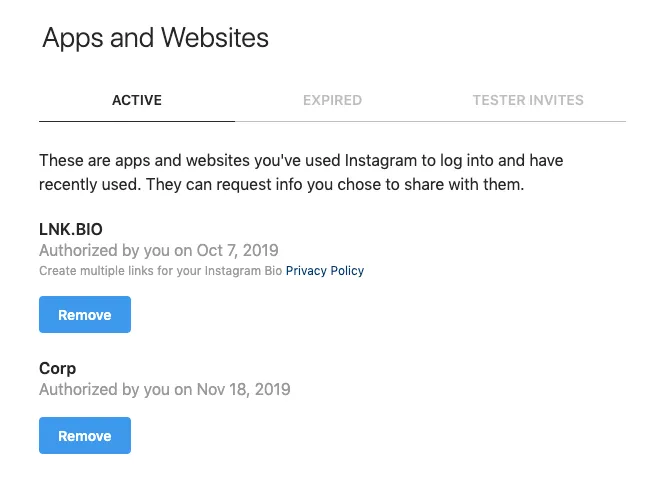Open the LNK.BIO Privacy Policy link
The height and width of the screenshot is (484, 654).
click(x=325, y=271)
